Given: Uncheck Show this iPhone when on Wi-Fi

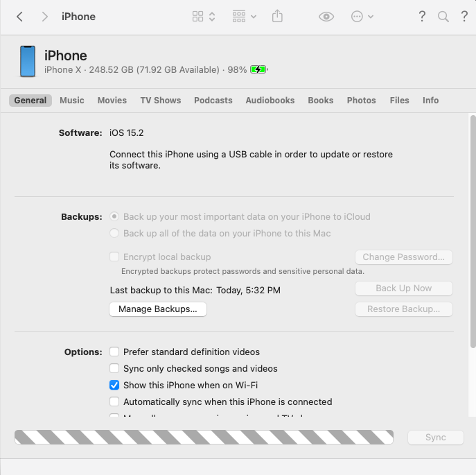Looking at the screenshot, I should (x=114, y=385).
